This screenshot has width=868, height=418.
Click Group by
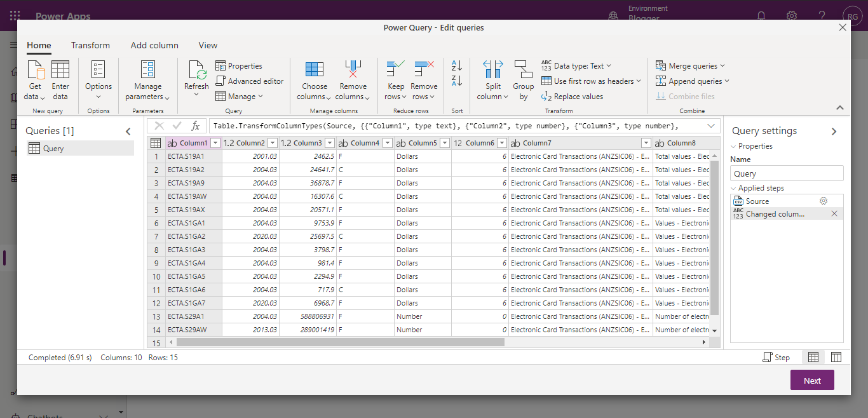(x=524, y=81)
